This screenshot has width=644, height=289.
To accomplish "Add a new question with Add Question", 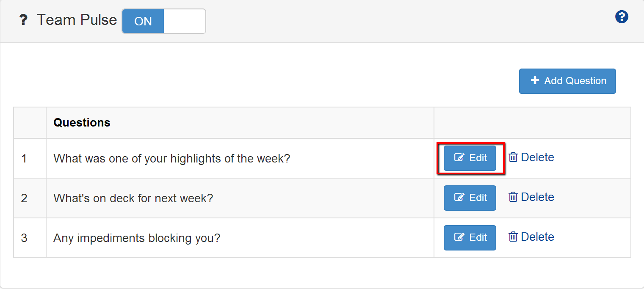I will [567, 81].
